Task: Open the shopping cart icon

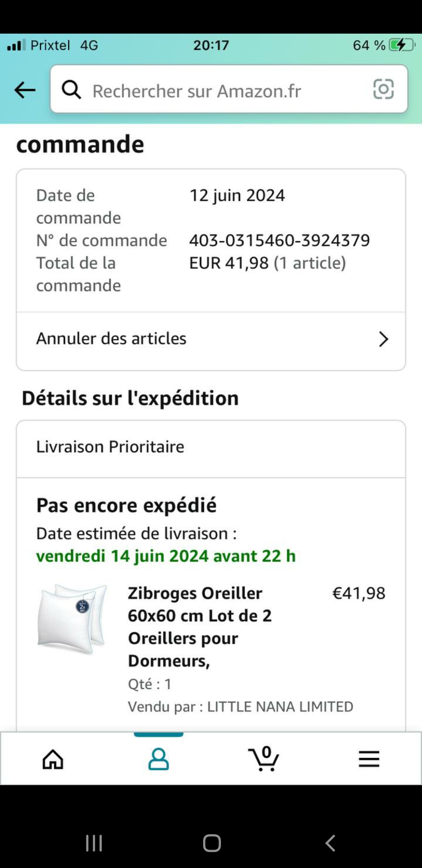Action: tap(264, 759)
